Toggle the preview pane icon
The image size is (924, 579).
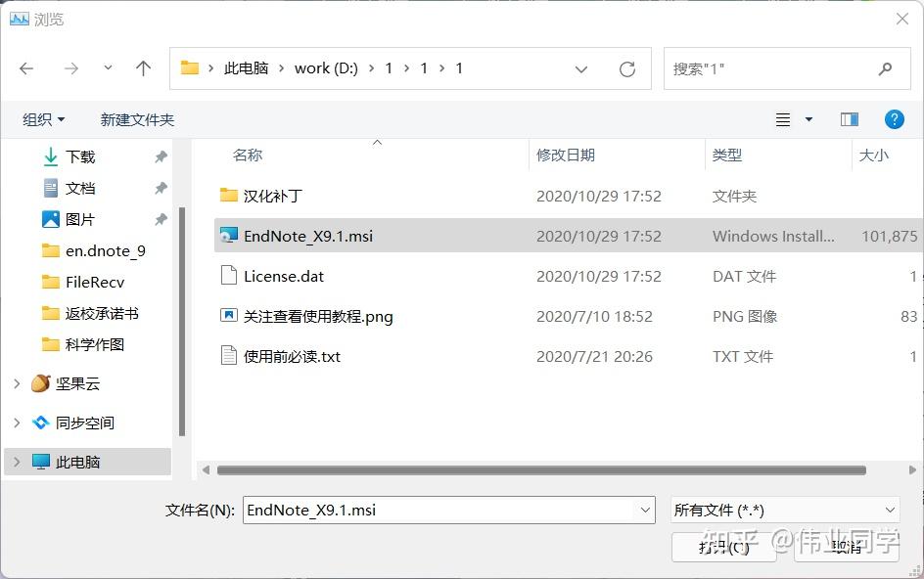848,119
